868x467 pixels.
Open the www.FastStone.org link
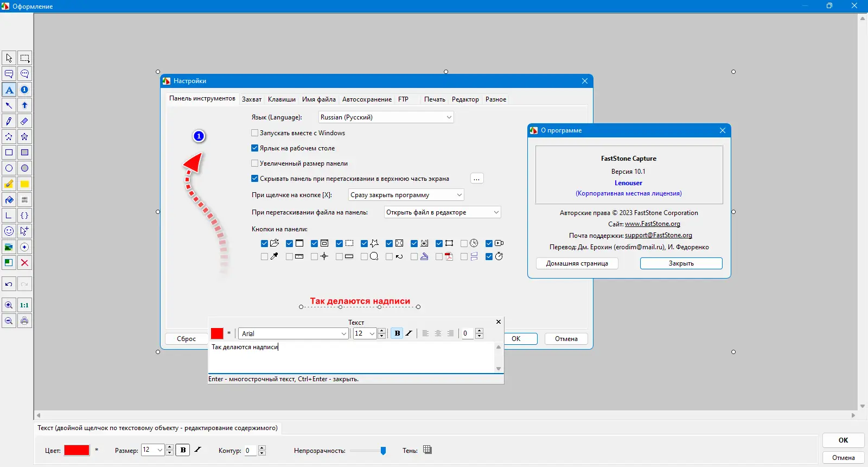(653, 224)
